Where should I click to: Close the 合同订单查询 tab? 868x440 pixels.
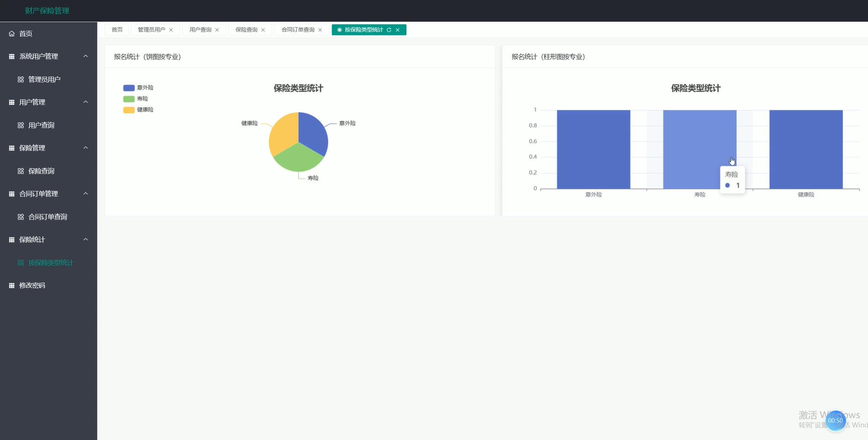point(320,30)
